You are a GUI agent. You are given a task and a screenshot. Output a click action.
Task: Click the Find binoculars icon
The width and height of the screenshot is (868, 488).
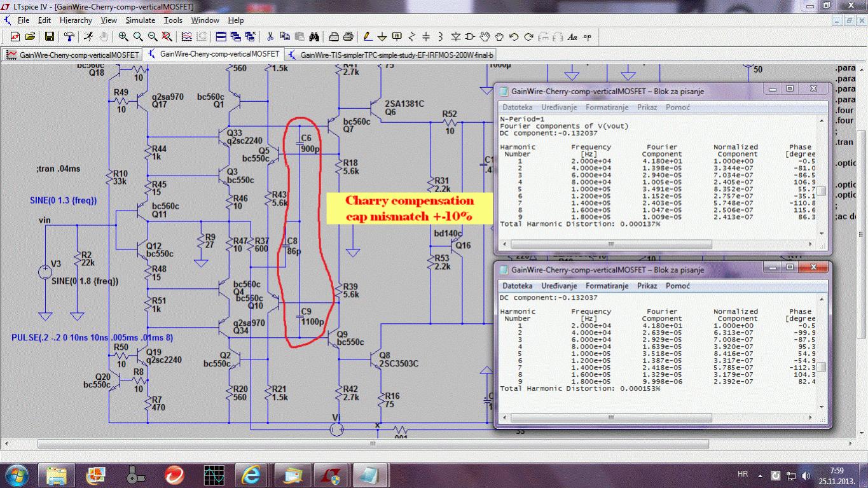click(x=314, y=37)
